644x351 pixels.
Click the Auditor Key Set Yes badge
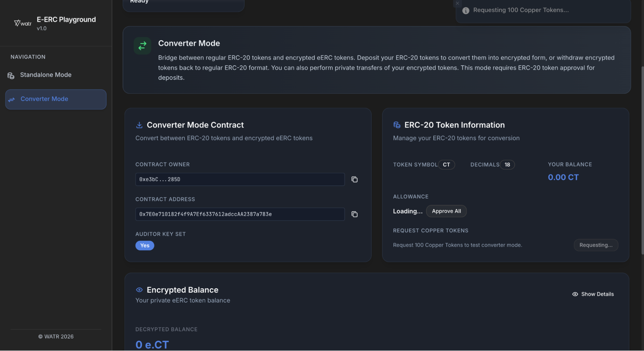click(145, 245)
